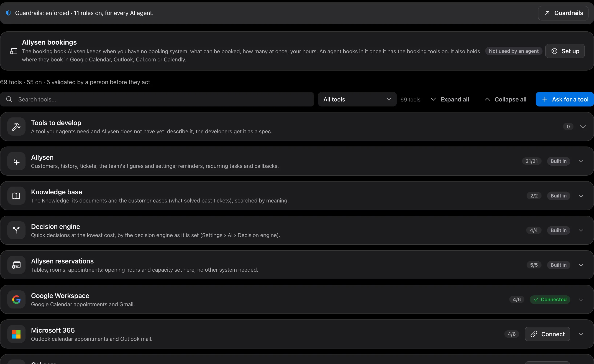The width and height of the screenshot is (594, 364).
Task: Click the hammer icon for Tools to develop
Action: coord(16,127)
